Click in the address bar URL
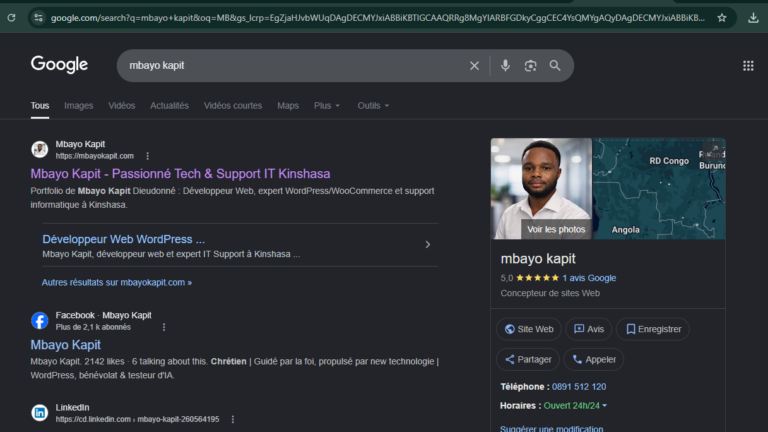 click(377, 18)
